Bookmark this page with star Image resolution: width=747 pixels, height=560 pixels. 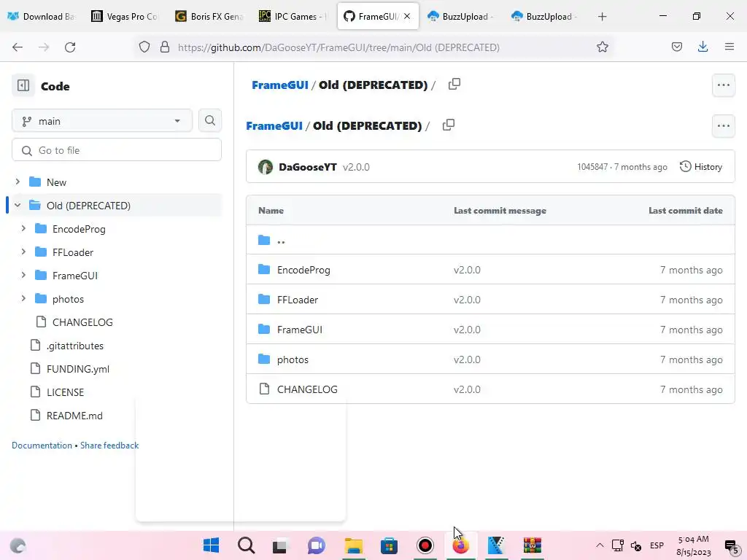(602, 47)
